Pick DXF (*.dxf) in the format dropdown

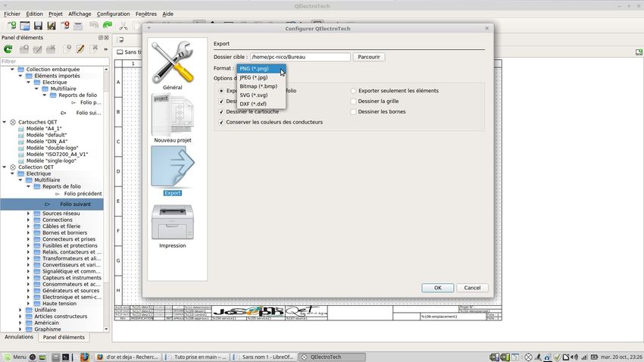(x=253, y=104)
